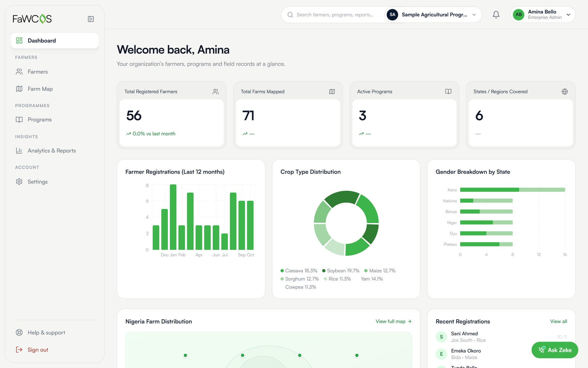Viewport: 588px width, 368px height.
Task: Click the SA organization avatar
Action: click(x=392, y=15)
